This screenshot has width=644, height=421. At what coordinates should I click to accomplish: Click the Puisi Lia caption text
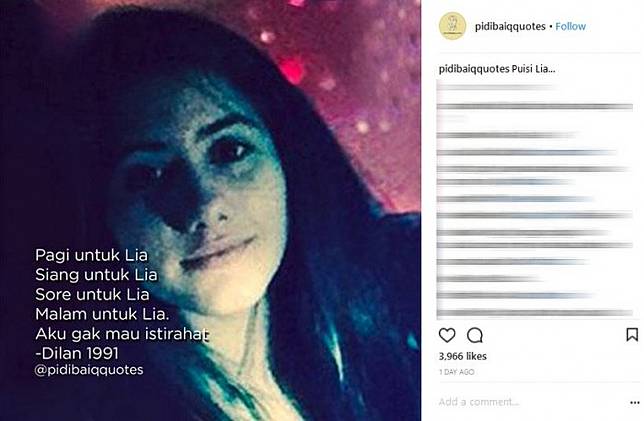pos(533,69)
